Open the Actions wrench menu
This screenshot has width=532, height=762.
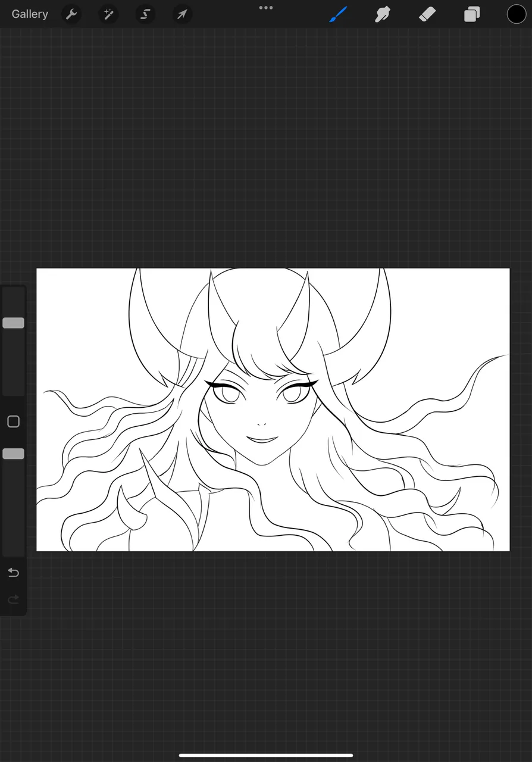point(71,14)
